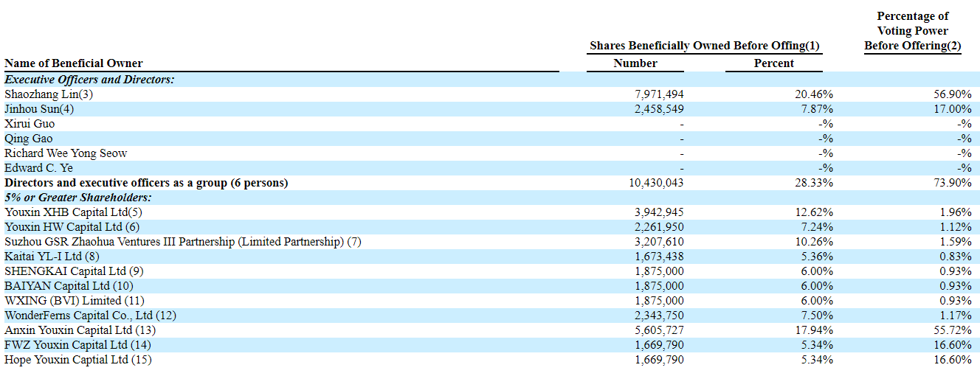Click the 'Percentage of Voting Power Before Offering(2)' header
Viewport: 980px width, 376px height.
tap(912, 31)
